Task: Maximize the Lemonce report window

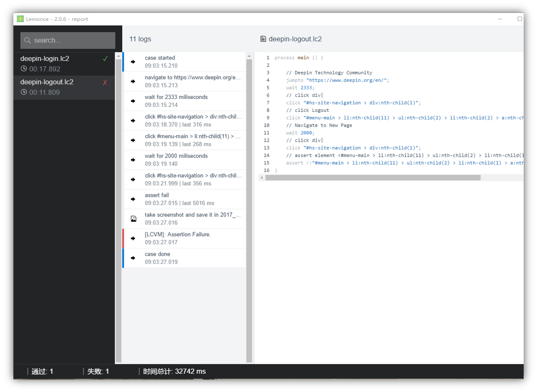Action: (519, 19)
